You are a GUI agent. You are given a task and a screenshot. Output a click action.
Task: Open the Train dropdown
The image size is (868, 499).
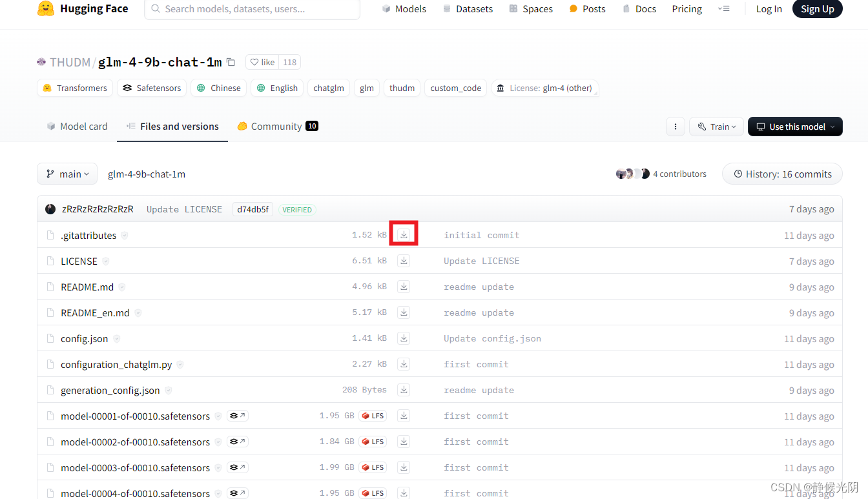point(716,127)
